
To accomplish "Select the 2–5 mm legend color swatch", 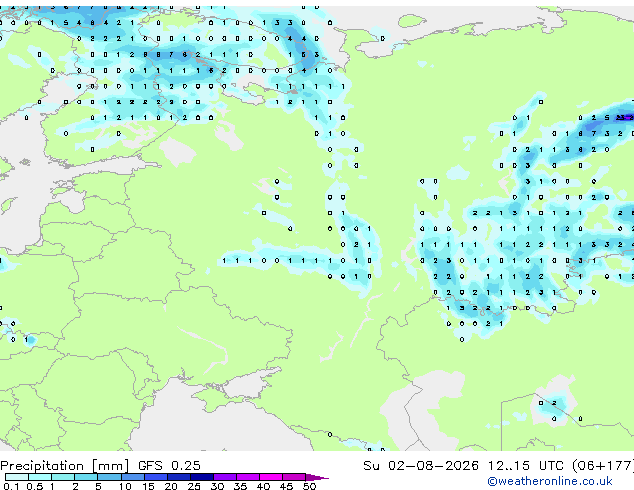I will (x=86, y=477).
